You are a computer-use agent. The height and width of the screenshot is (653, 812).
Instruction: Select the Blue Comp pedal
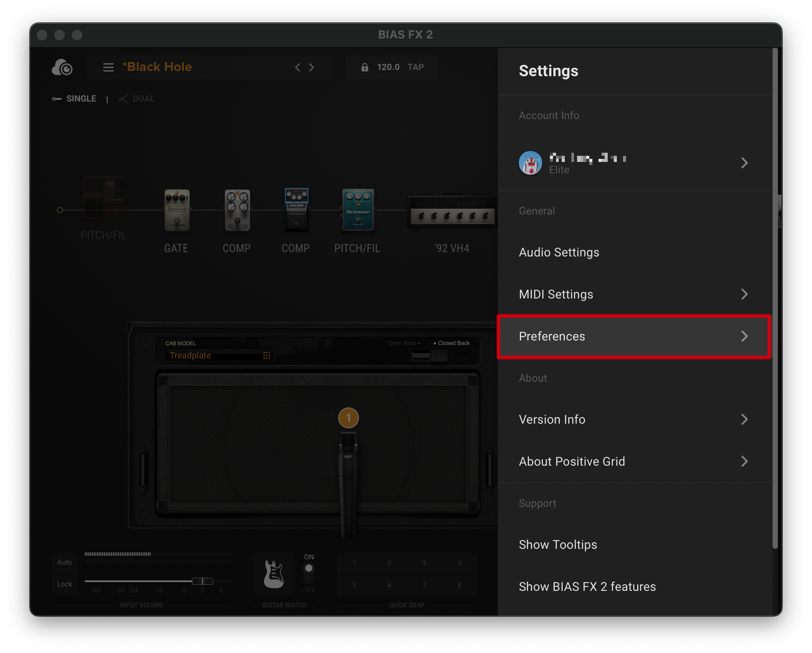point(296,210)
